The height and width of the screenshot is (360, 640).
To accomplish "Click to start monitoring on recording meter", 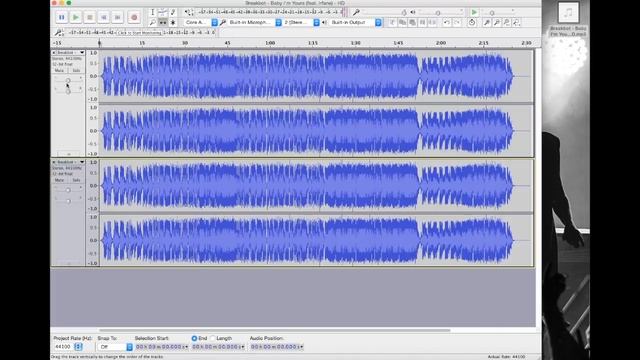I will [139, 33].
